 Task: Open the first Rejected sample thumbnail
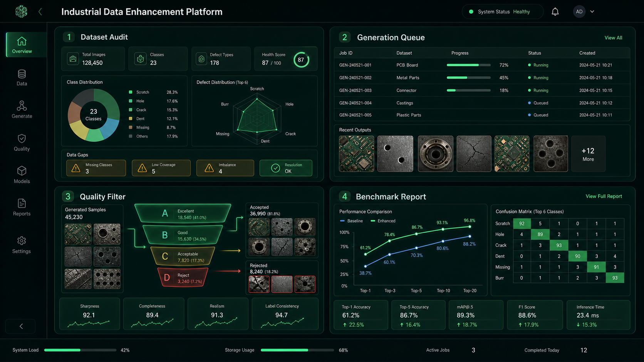tap(259, 284)
